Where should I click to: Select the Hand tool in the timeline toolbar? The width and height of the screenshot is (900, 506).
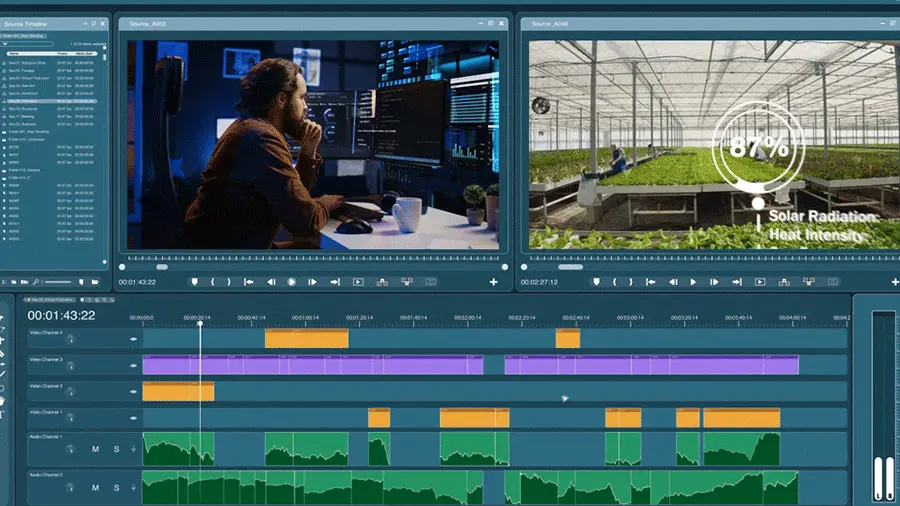tap(3, 401)
